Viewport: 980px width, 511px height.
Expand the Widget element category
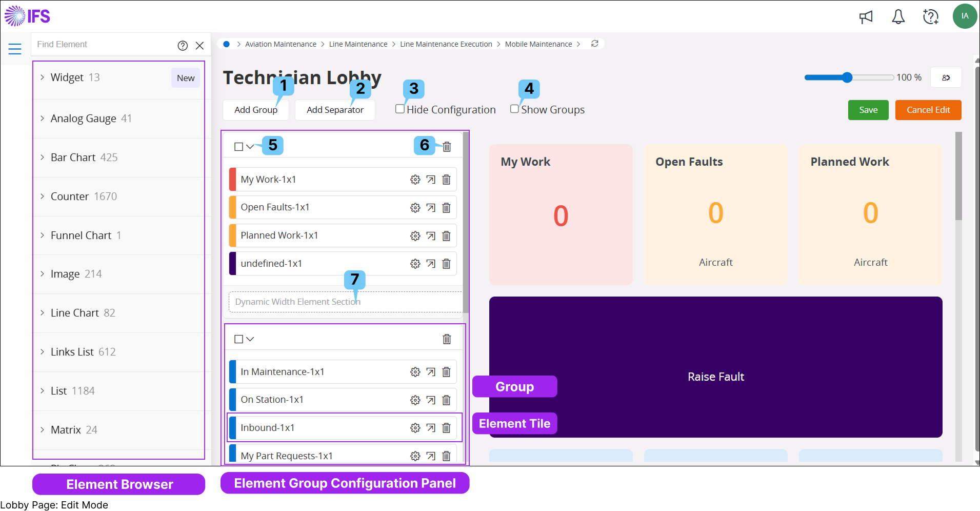[x=42, y=77]
